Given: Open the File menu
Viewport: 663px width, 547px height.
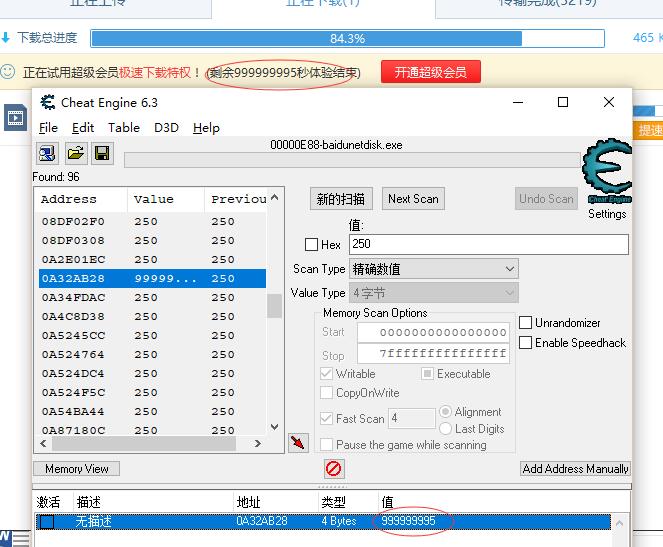Looking at the screenshot, I should pyautogui.click(x=48, y=128).
